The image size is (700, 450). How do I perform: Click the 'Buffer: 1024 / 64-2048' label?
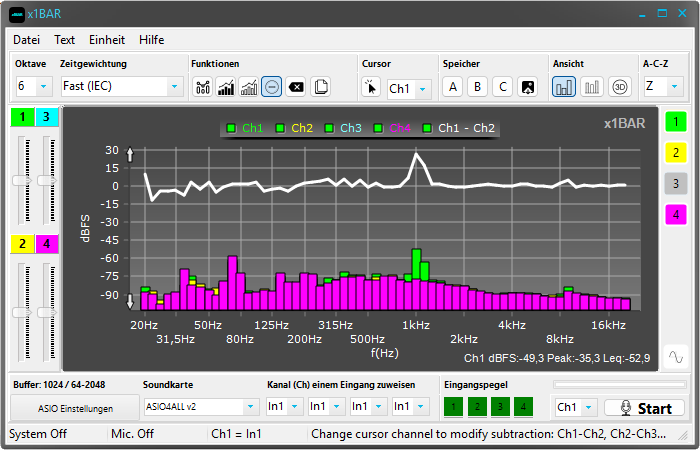point(59,385)
